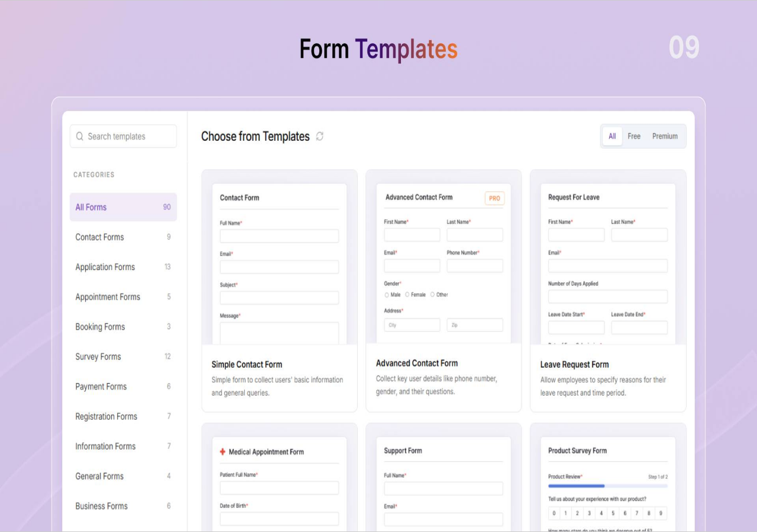Choose rating 0 in Product Survey Form
This screenshot has height=532, width=757.
(x=554, y=513)
